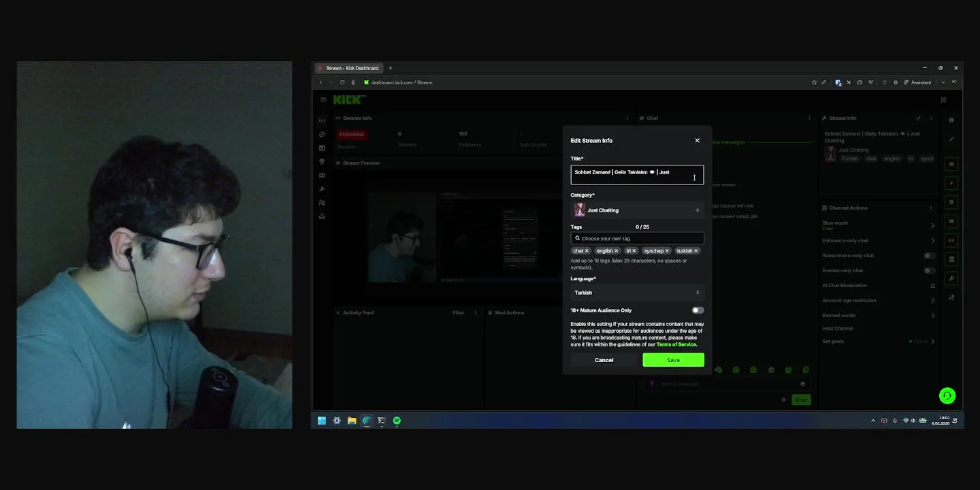Screen dimensions: 980x490
Task: Open the trophy achievements sidebar icon
Action: click(322, 161)
